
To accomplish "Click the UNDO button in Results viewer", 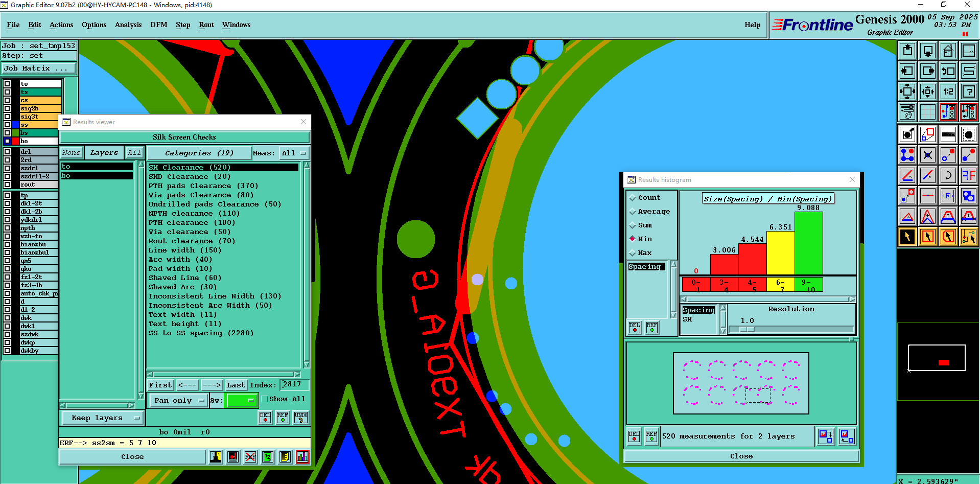I will tap(301, 418).
